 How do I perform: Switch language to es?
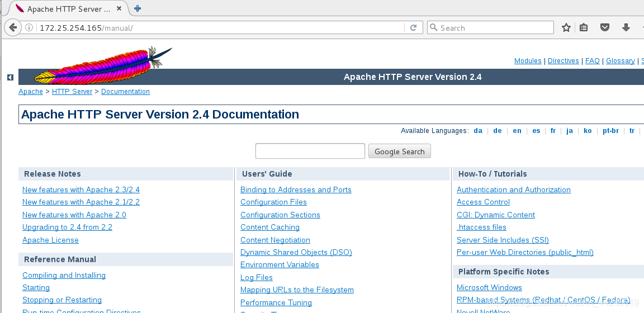click(x=536, y=131)
